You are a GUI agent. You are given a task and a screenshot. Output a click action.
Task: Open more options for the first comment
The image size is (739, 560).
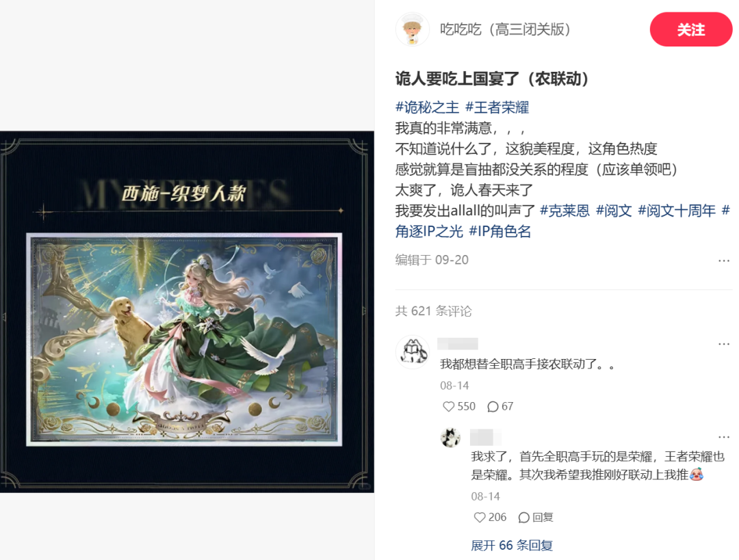coord(724,344)
